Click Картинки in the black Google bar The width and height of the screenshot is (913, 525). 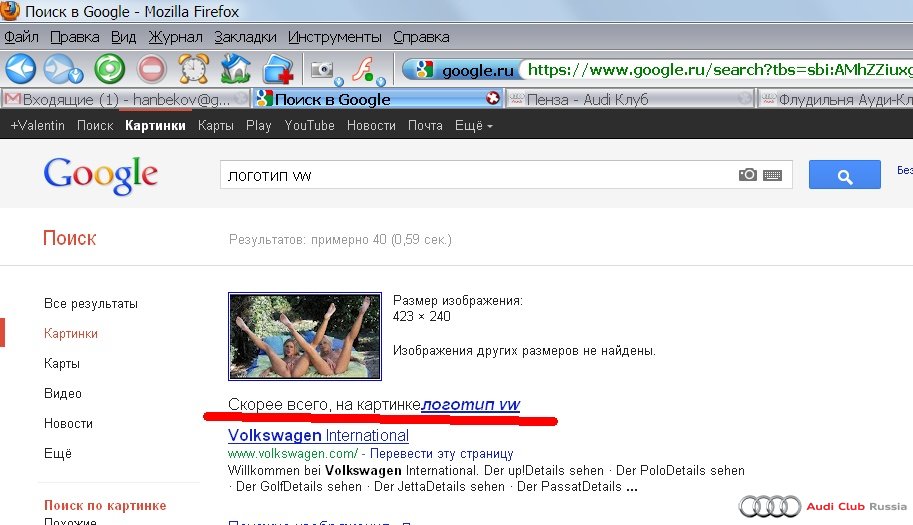tap(155, 125)
